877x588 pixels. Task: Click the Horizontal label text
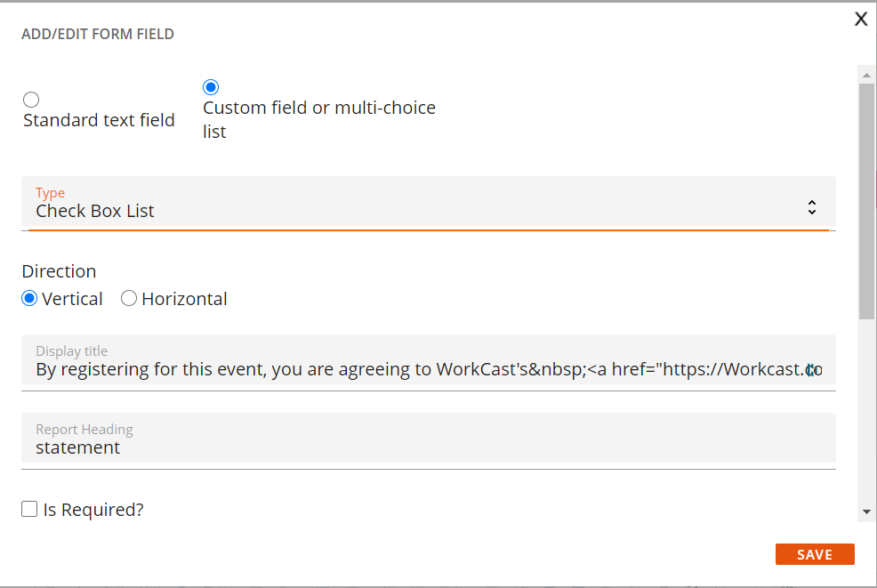(x=184, y=299)
